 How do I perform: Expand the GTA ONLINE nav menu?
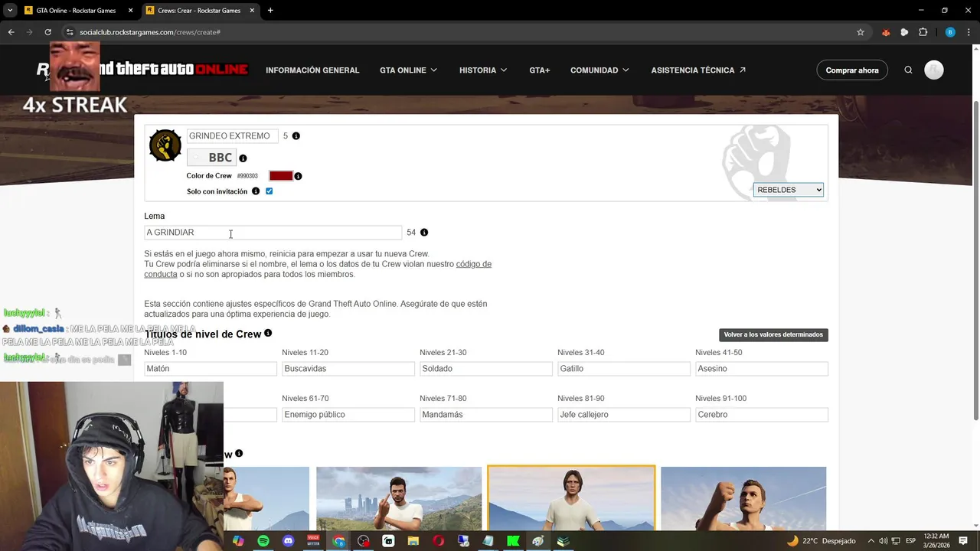[409, 70]
